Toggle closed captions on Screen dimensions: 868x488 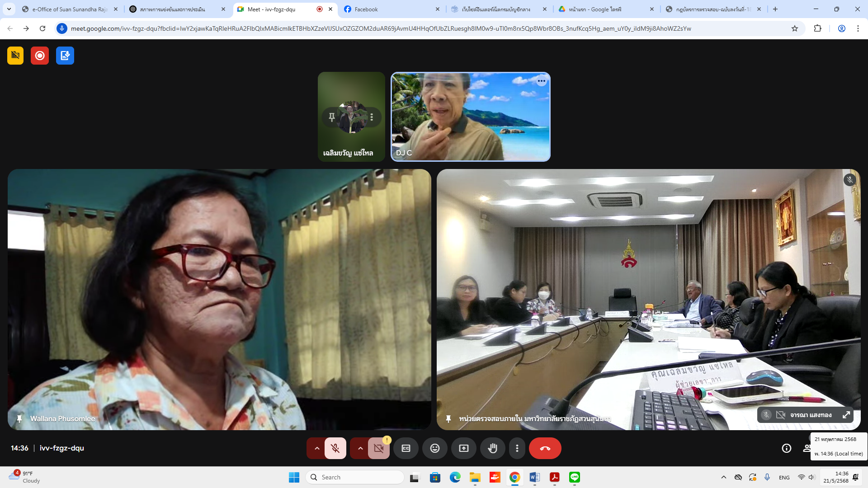pyautogui.click(x=406, y=448)
